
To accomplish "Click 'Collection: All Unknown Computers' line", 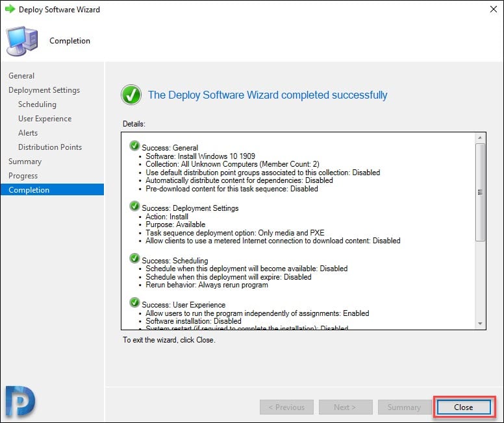I will [233, 164].
